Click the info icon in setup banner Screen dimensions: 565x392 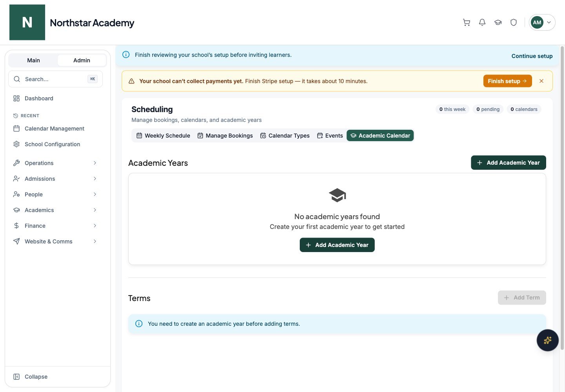(x=126, y=55)
